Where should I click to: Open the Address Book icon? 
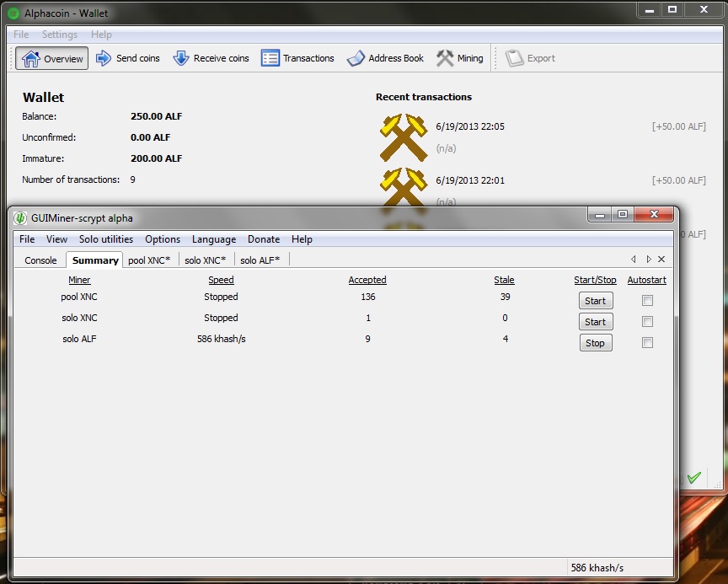click(x=356, y=58)
